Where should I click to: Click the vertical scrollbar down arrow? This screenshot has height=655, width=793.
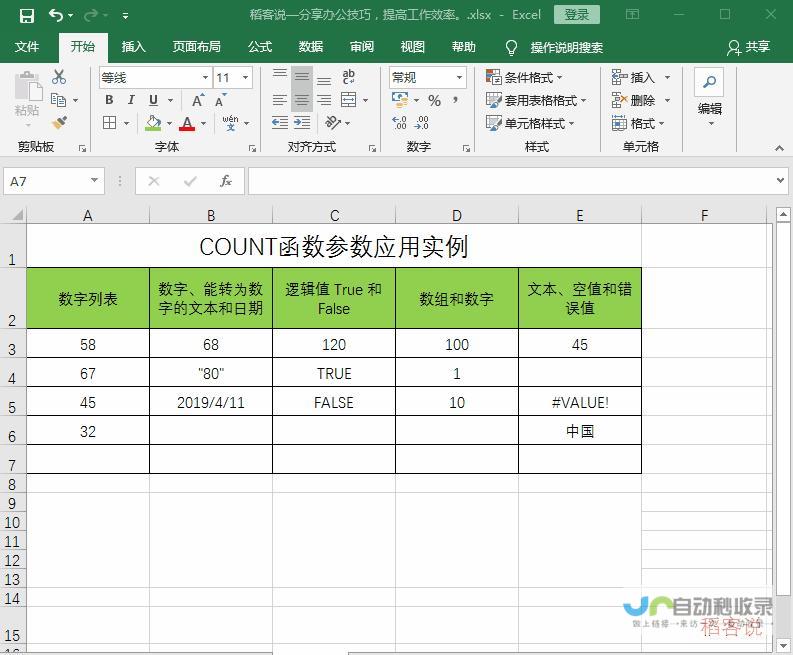coord(783,645)
